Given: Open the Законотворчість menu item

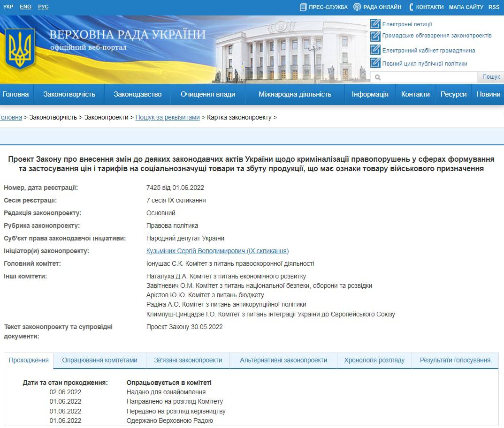Looking at the screenshot, I should 69,94.
